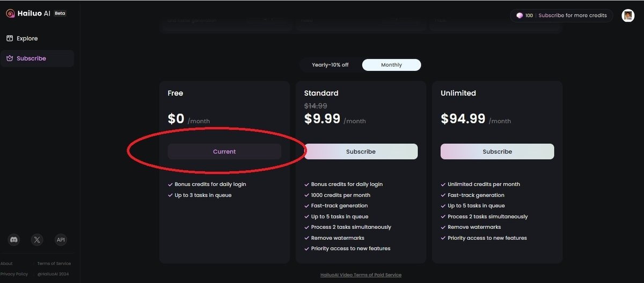Click the credits gem icon

pyautogui.click(x=519, y=16)
